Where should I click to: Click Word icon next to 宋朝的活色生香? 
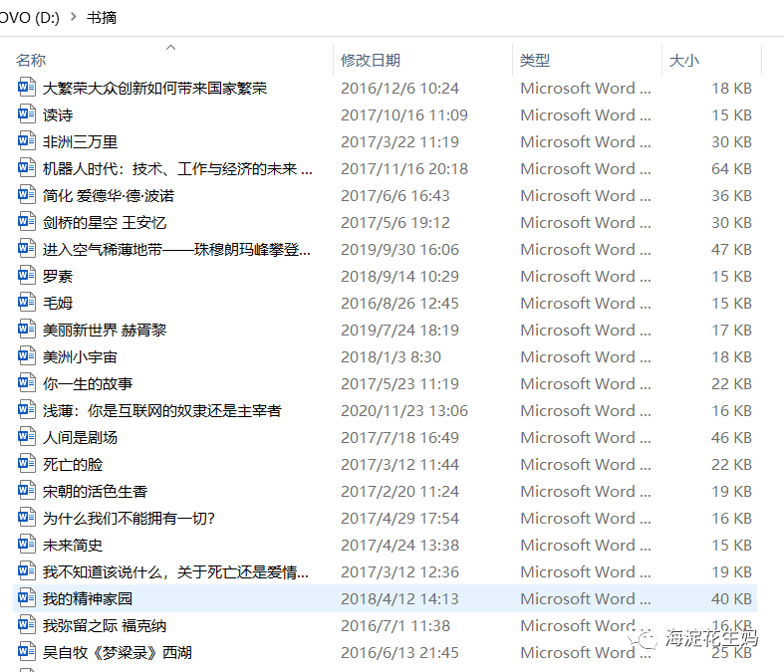pos(27,491)
